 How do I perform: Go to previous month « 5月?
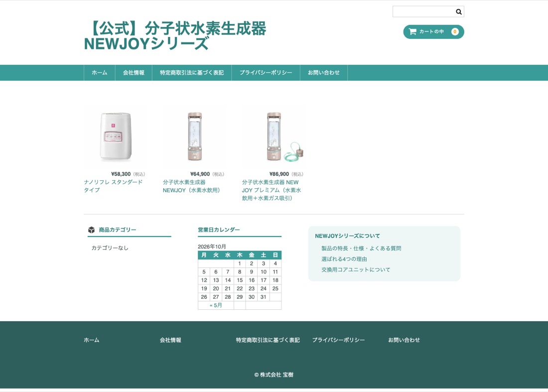click(x=216, y=305)
